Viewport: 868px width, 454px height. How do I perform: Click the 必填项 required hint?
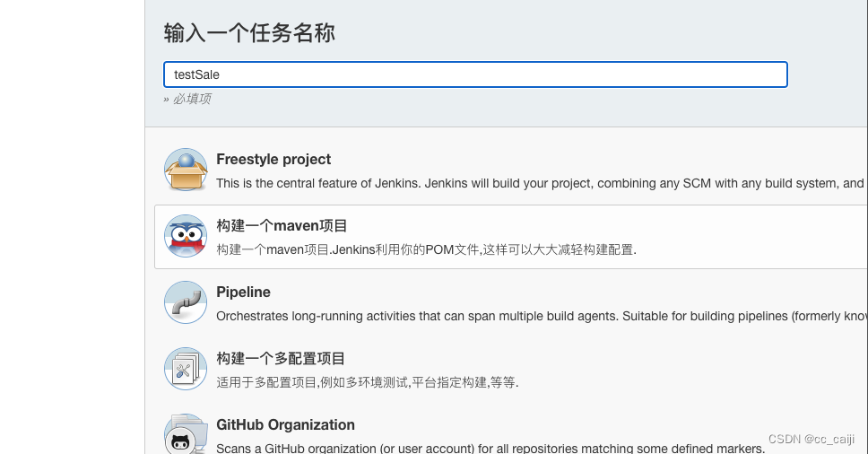187,99
